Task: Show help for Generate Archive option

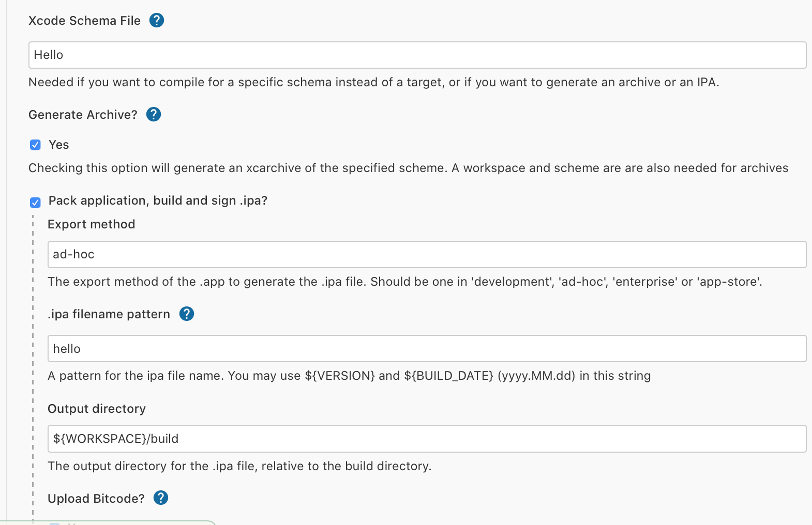Action: 154,114
